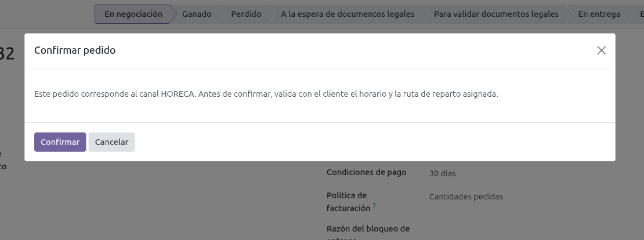Click the order number ending in 32
The height and width of the screenshot is (240, 644).
[x=7, y=54]
